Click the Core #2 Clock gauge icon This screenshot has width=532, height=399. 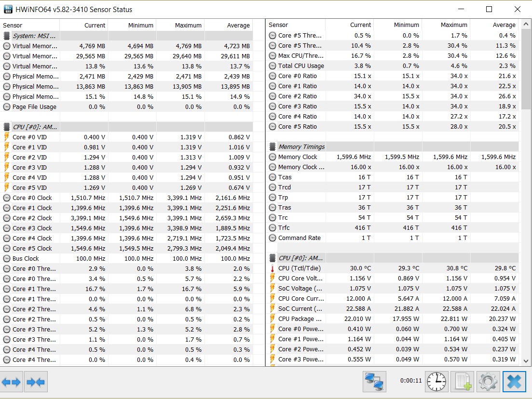point(6,218)
